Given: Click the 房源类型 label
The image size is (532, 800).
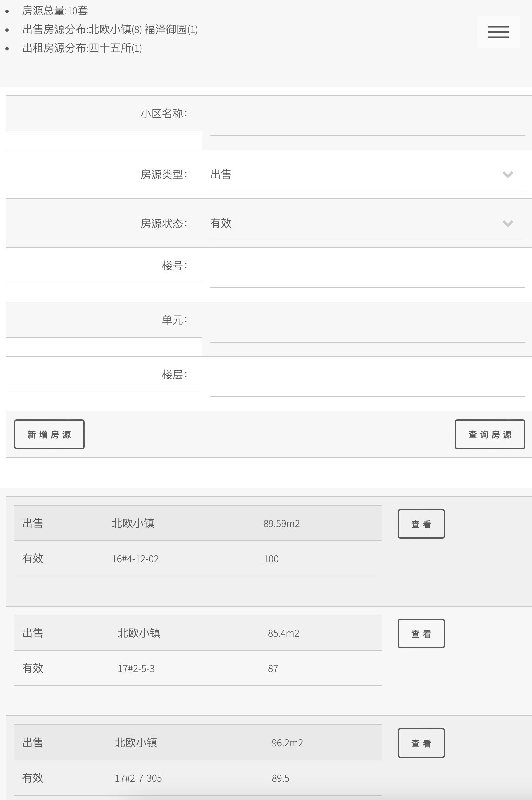Looking at the screenshot, I should tap(164, 174).
